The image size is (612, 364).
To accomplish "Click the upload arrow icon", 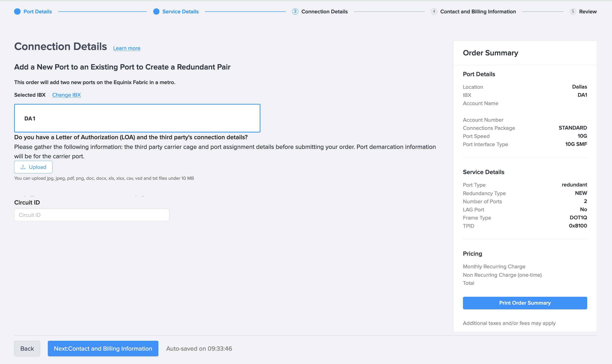I will [x=23, y=167].
